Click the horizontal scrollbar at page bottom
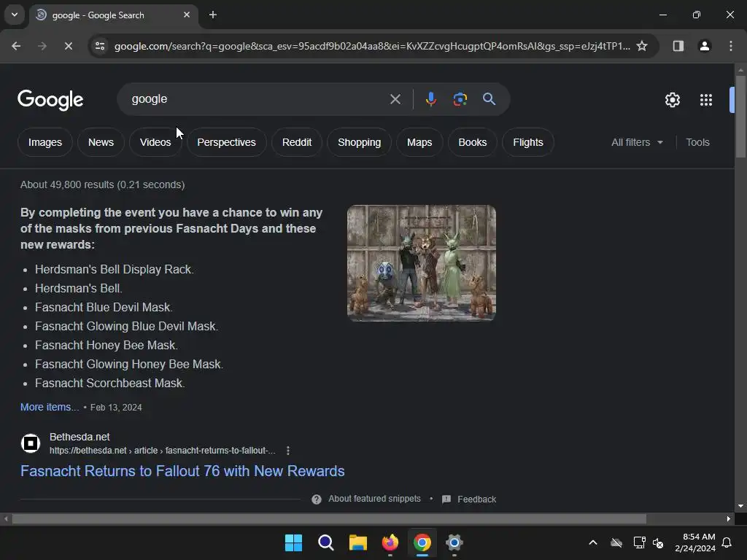747x560 pixels. [329, 518]
